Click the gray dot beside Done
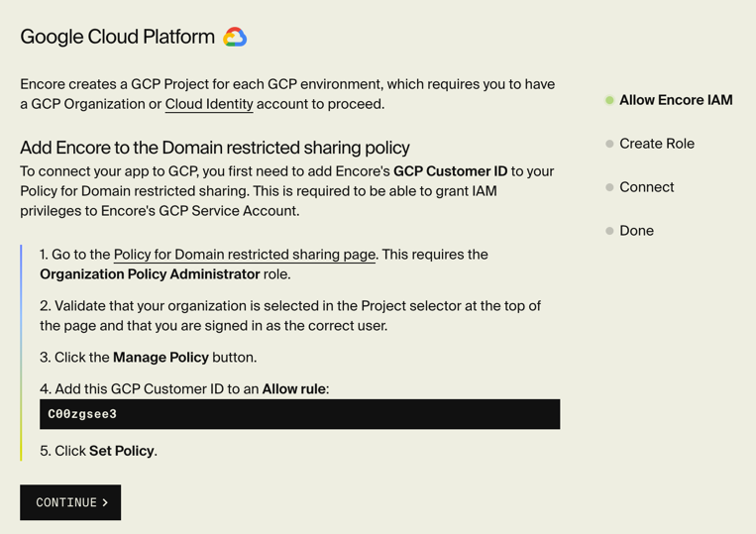 point(609,231)
